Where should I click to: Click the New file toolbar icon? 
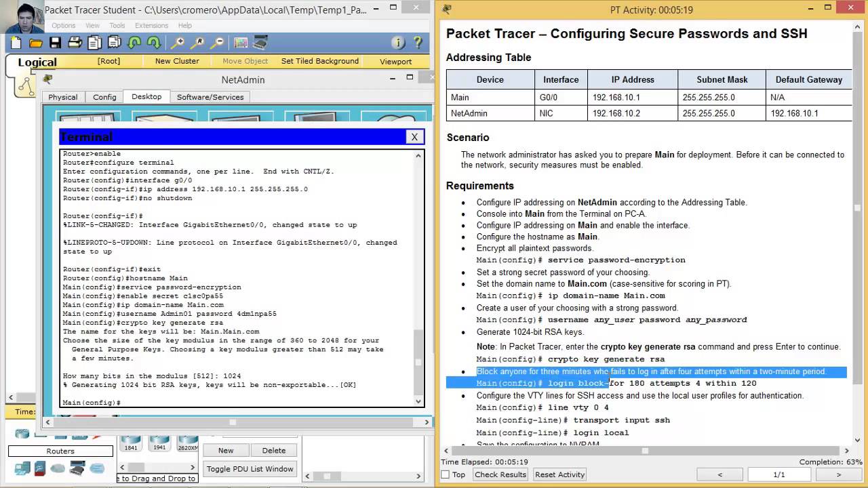point(16,43)
